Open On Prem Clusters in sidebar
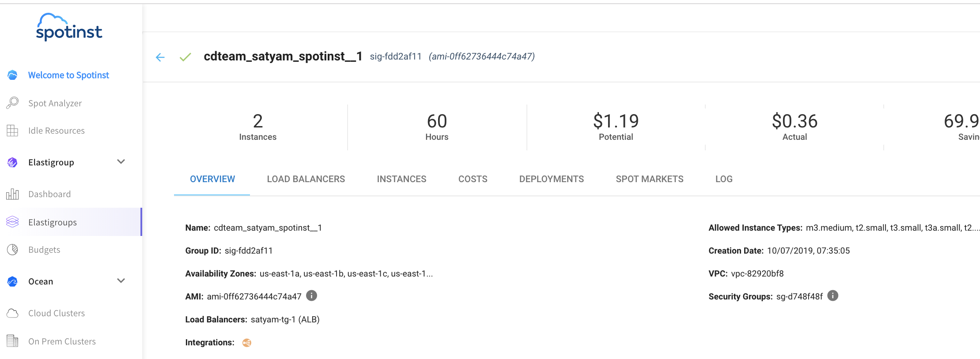Image resolution: width=980 pixels, height=359 pixels. pyautogui.click(x=62, y=341)
